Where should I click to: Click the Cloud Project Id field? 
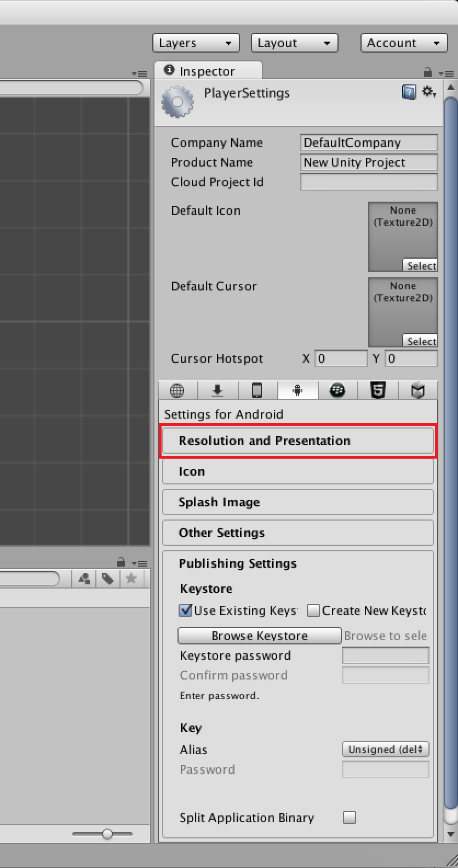point(369,182)
